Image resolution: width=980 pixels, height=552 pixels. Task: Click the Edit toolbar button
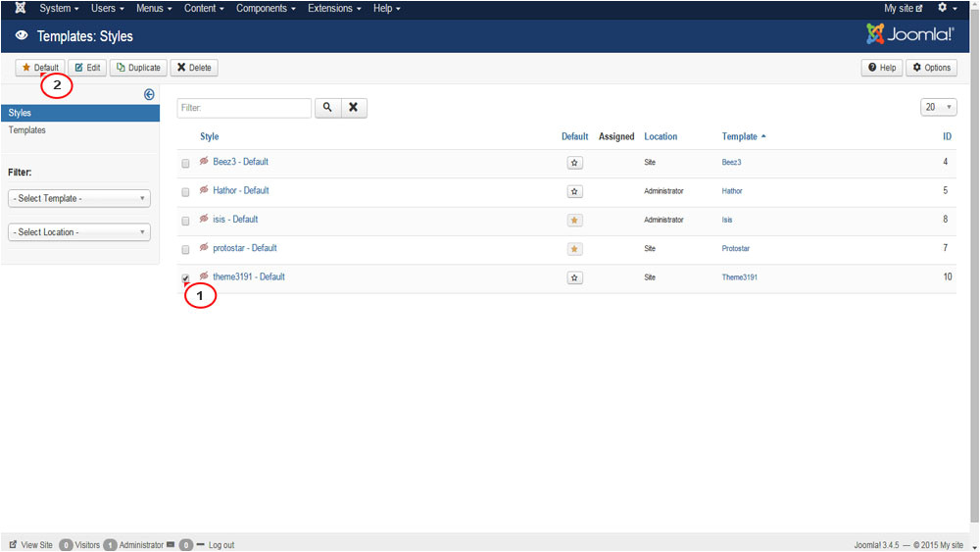87,68
